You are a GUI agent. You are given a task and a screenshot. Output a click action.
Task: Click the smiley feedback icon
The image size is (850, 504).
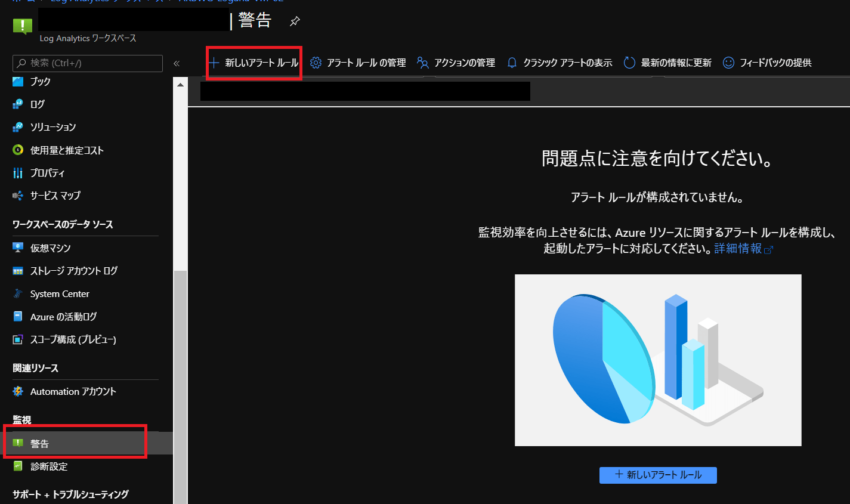(x=728, y=63)
